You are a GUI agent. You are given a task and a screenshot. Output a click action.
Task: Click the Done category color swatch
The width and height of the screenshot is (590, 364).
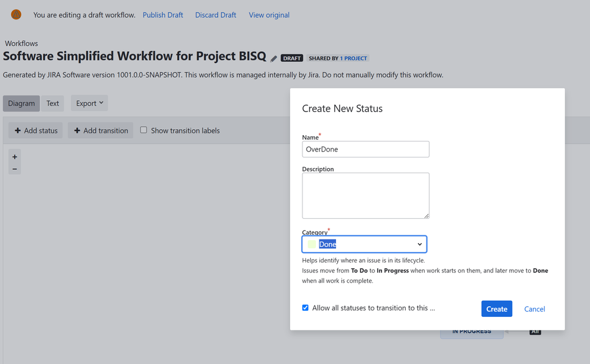(312, 244)
